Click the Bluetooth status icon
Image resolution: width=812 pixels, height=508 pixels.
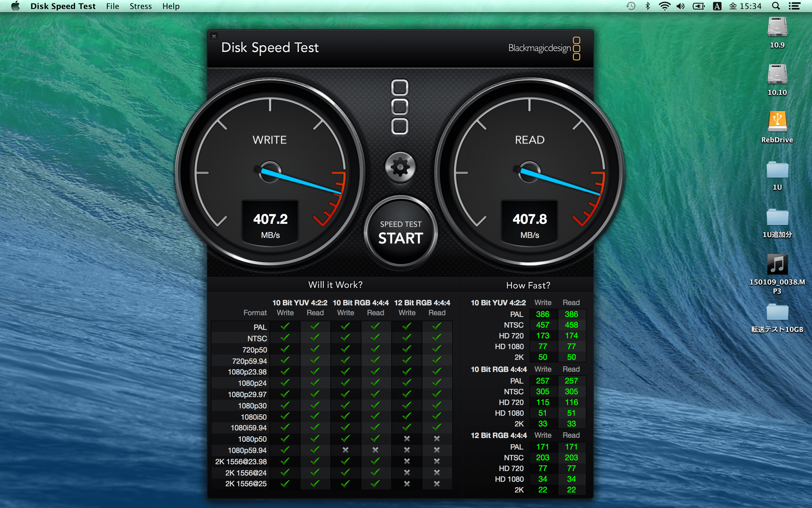[x=648, y=6]
